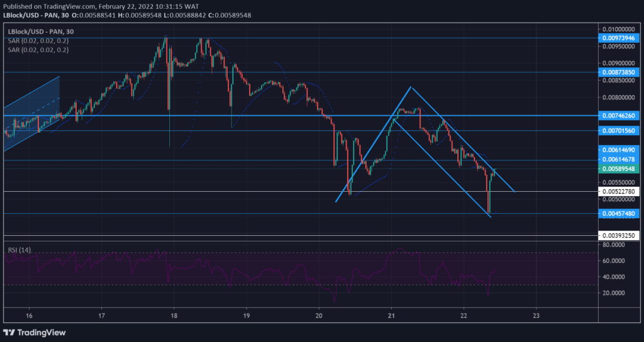
Task: Select the second SAR (0.02, 0.02, 0.2) indicator
Action: [x=38, y=50]
